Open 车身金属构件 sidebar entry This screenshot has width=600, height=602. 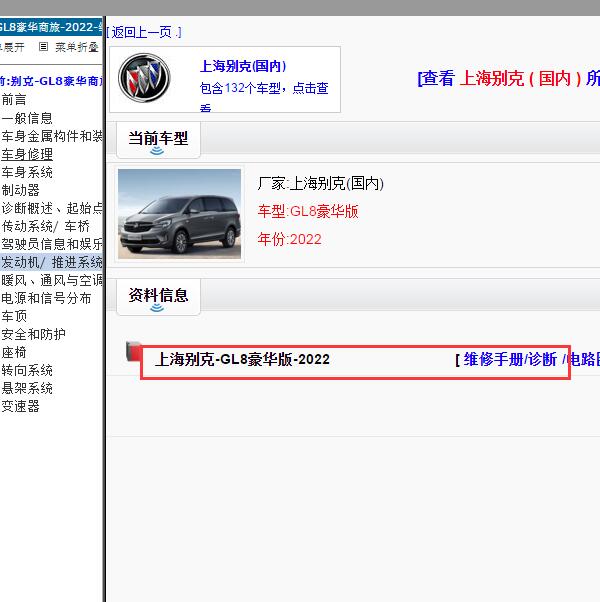52,136
